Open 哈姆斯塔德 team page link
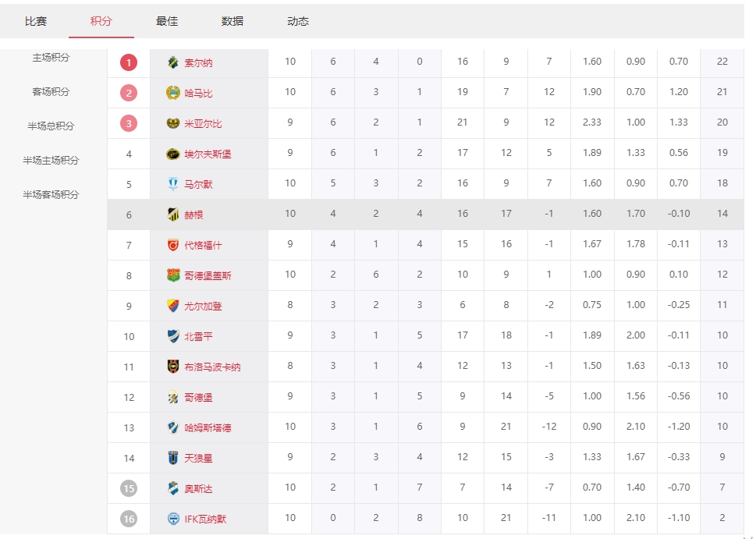Image resolution: width=756 pixels, height=539 pixels. pos(208,428)
